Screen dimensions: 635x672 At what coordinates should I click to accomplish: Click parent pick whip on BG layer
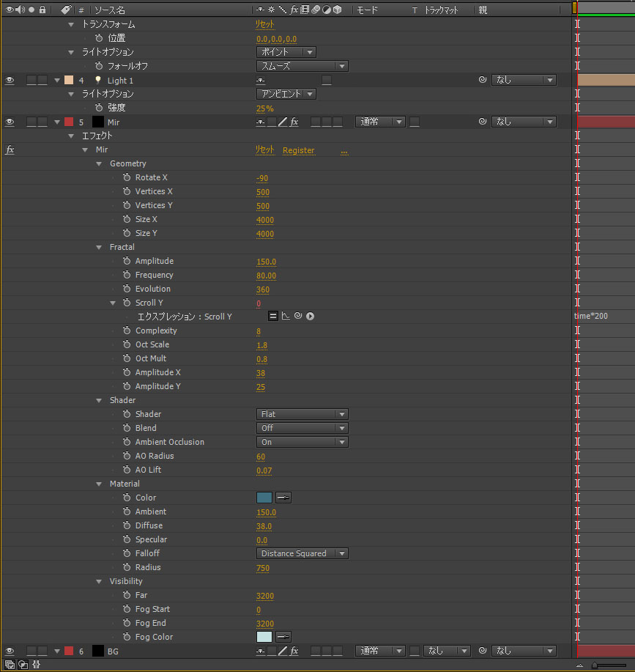point(483,651)
